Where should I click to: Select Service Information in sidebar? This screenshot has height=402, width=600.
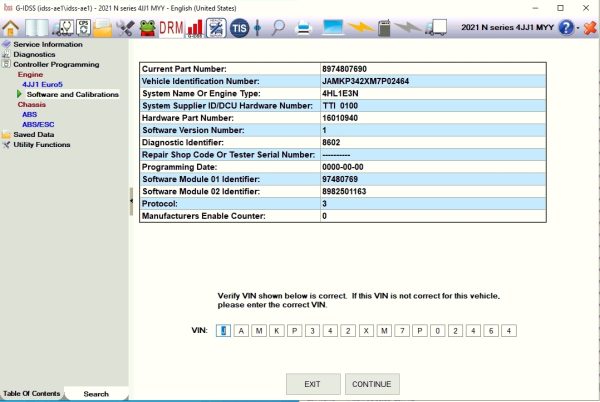tap(48, 44)
